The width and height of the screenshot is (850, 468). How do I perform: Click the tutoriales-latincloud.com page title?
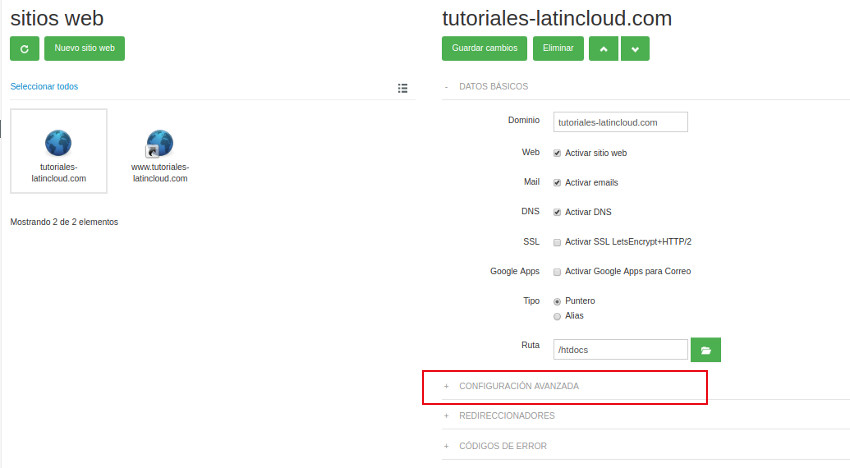point(557,18)
